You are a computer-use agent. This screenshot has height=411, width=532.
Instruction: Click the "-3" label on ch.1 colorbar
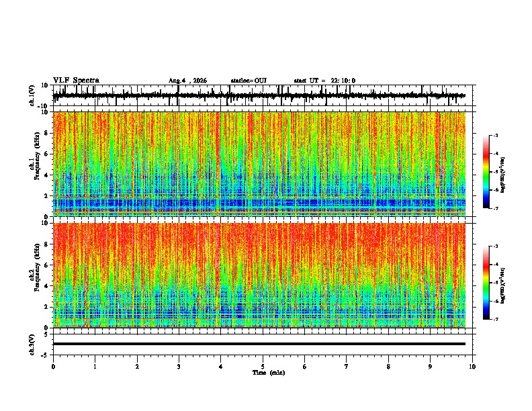(495, 135)
